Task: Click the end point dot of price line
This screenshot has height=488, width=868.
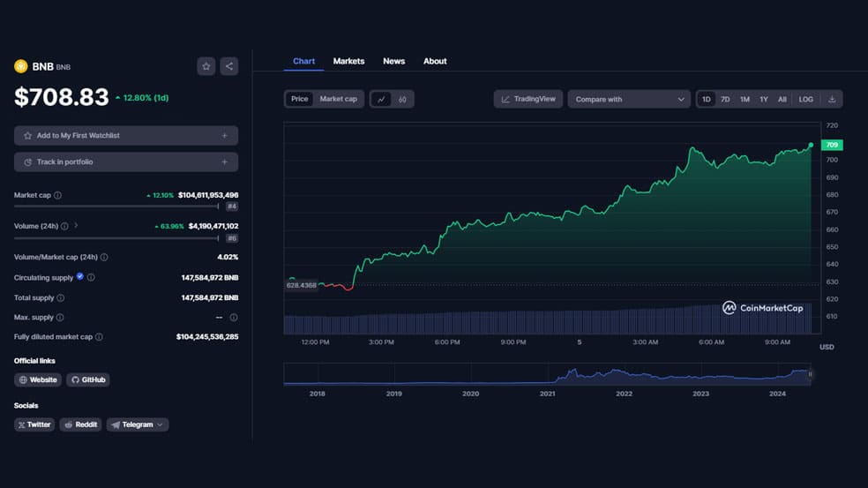Action: (x=811, y=145)
